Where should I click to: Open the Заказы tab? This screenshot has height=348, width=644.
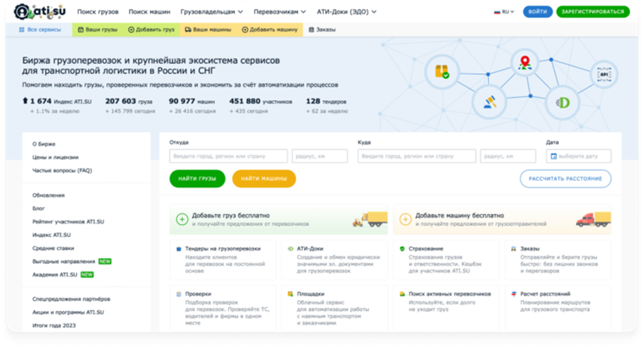(322, 29)
